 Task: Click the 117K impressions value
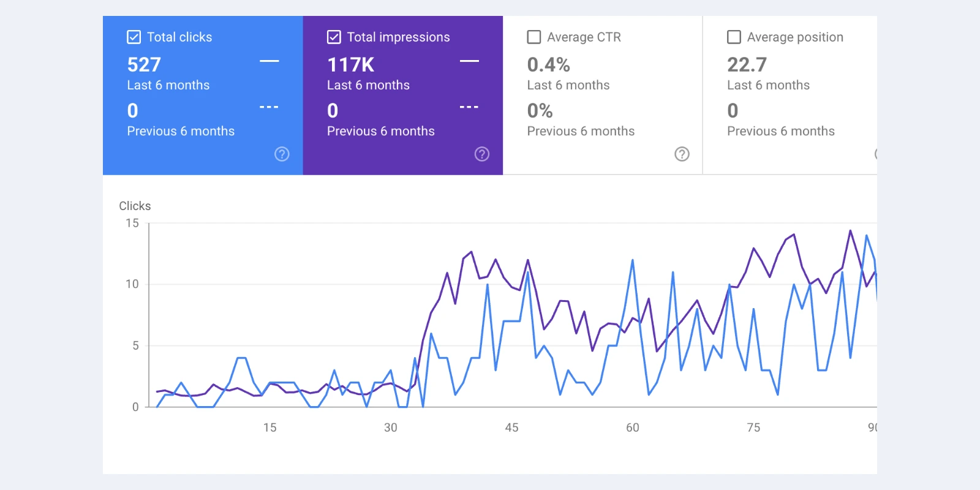click(350, 65)
